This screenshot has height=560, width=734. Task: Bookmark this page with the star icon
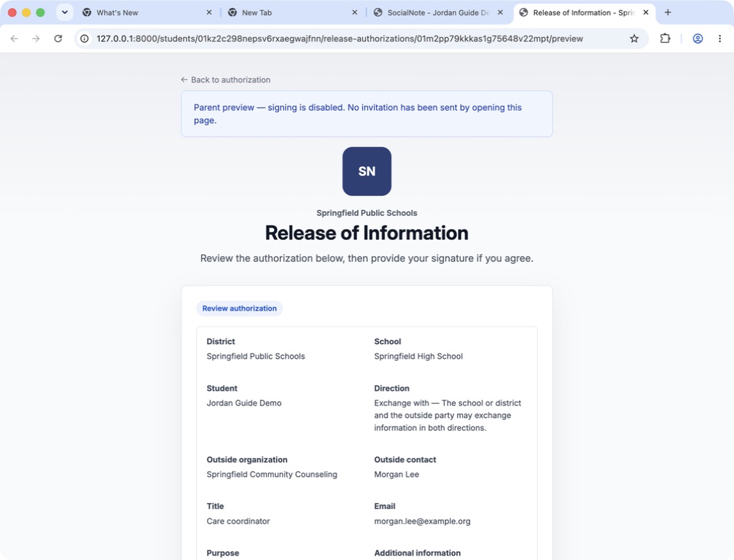click(634, 39)
